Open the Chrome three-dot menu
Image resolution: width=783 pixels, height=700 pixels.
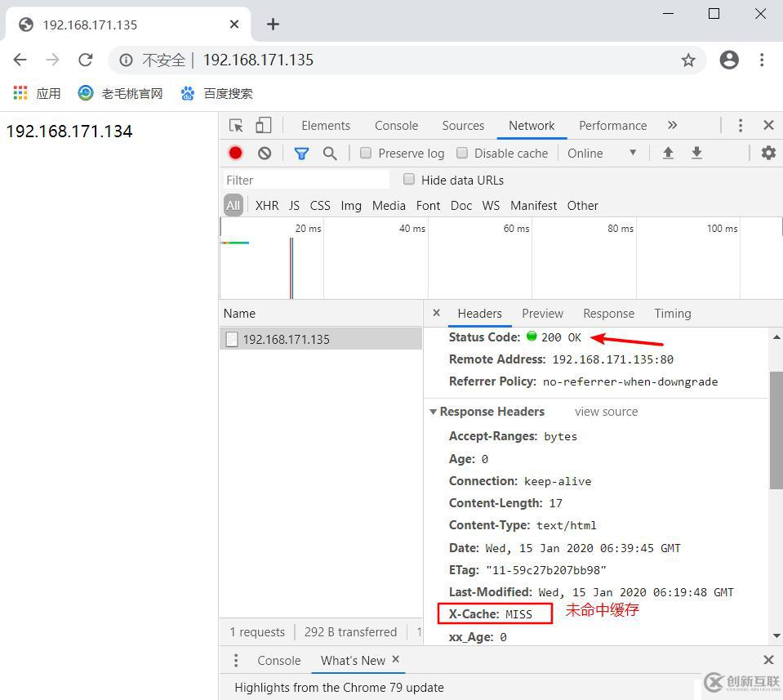762,60
